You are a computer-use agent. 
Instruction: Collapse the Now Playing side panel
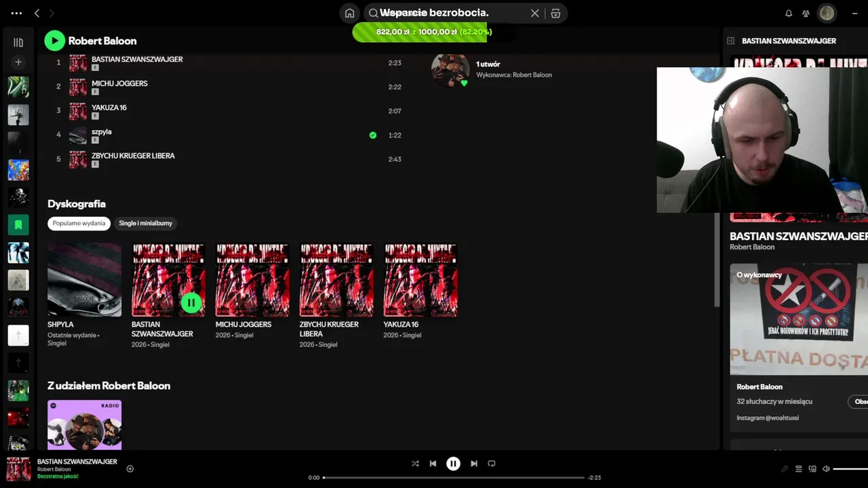731,41
